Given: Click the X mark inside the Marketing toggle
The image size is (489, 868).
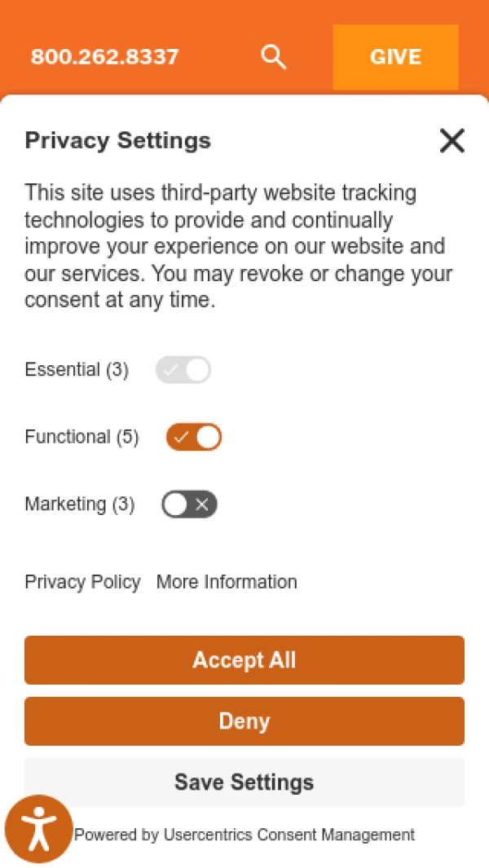Looking at the screenshot, I should pyautogui.click(x=200, y=504).
